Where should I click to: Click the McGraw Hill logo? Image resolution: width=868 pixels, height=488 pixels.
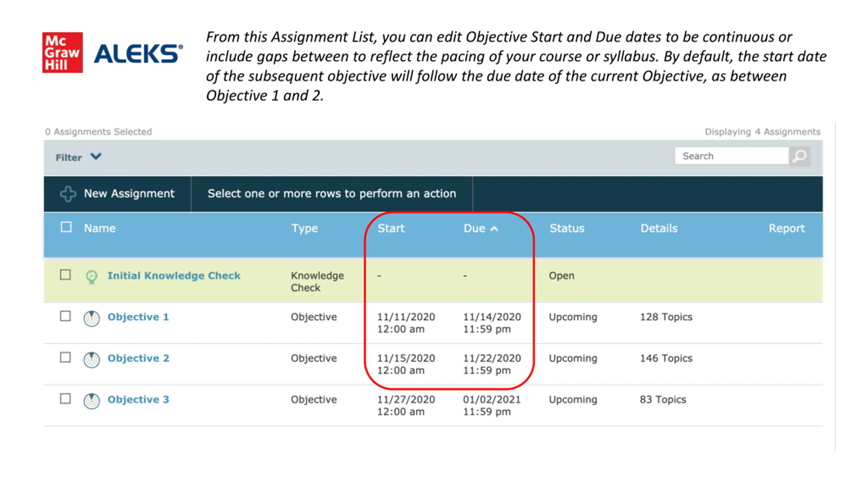[62, 52]
